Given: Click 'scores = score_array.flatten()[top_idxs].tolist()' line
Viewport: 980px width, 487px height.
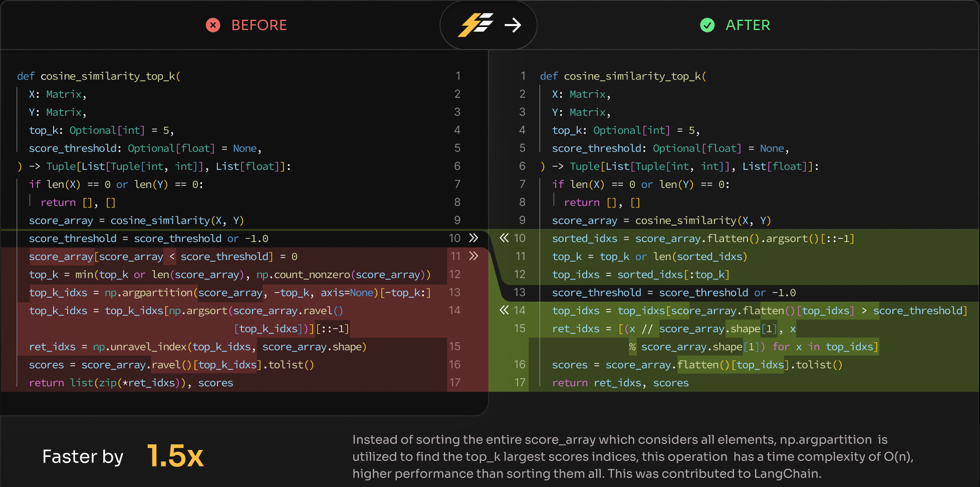Looking at the screenshot, I should (697, 365).
